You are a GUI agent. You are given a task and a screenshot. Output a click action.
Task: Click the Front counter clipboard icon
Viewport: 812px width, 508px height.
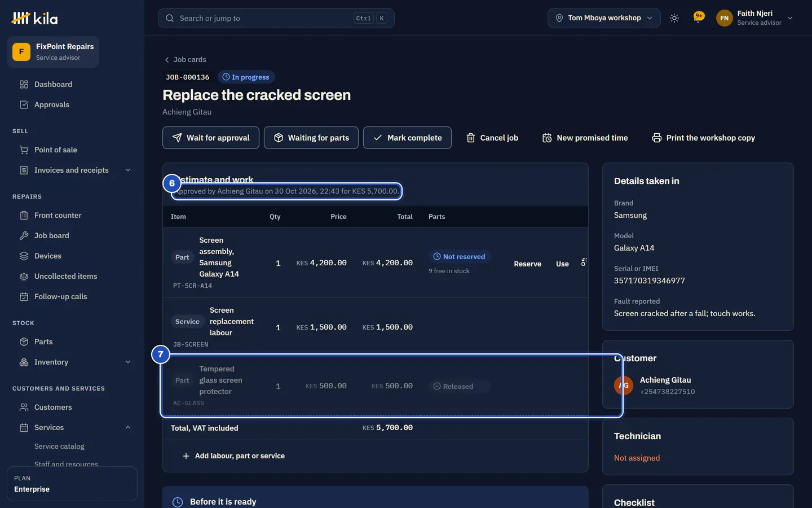coord(24,215)
